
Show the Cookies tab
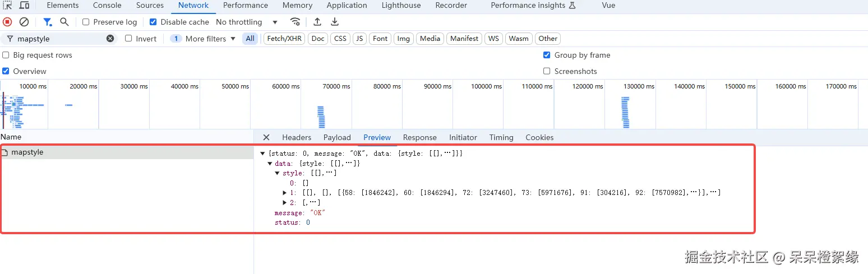click(539, 137)
